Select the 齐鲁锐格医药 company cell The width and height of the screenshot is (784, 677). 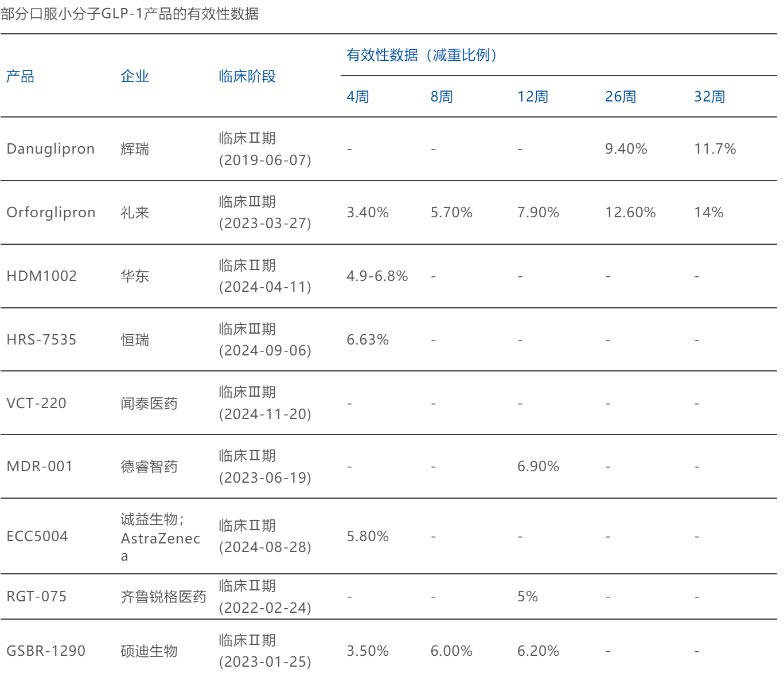point(163,597)
